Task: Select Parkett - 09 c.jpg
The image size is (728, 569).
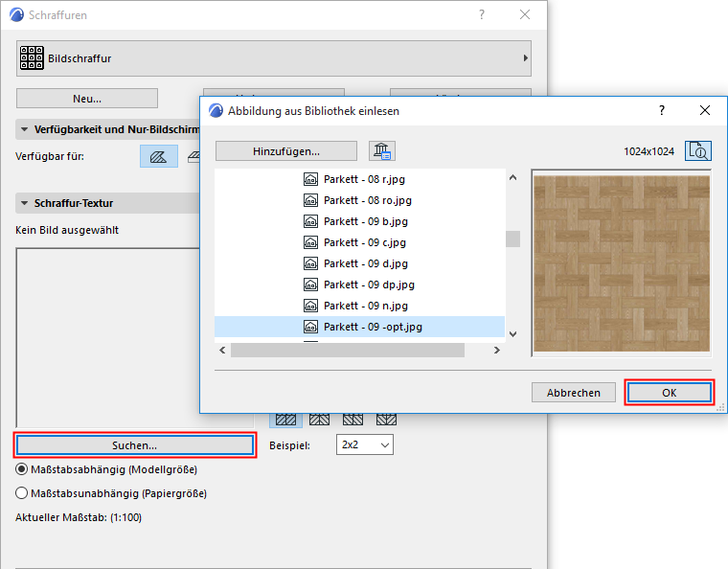Action: point(360,242)
